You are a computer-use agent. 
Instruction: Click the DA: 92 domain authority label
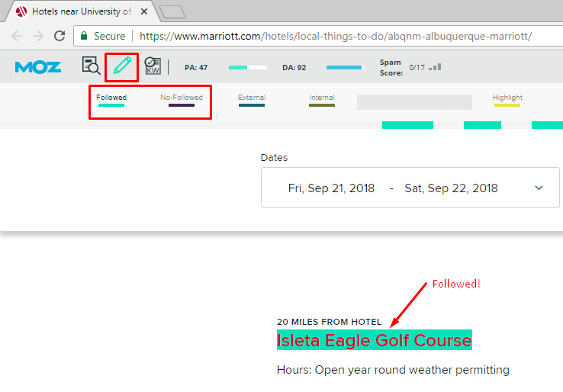tap(294, 67)
